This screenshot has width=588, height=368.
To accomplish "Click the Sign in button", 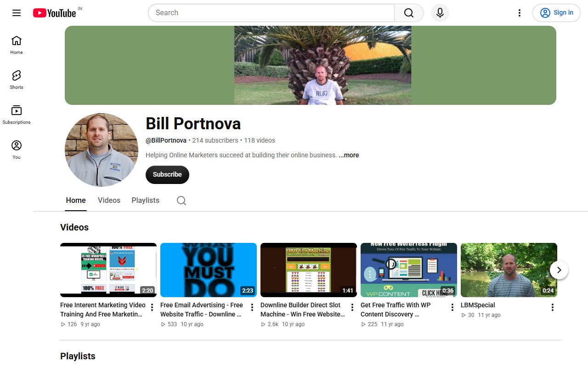I will 557,13.
